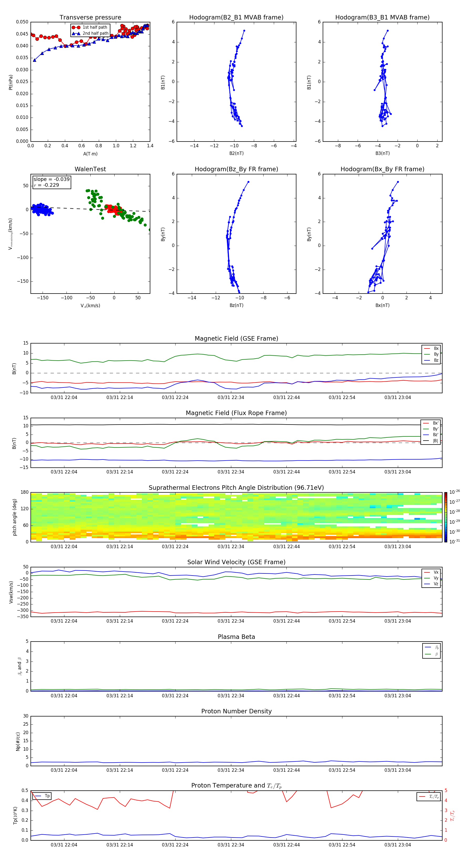Click the 03/31 22:44 tick under Solar Wind Velocity plot
Screen dimensions: 473x868
(x=286, y=621)
